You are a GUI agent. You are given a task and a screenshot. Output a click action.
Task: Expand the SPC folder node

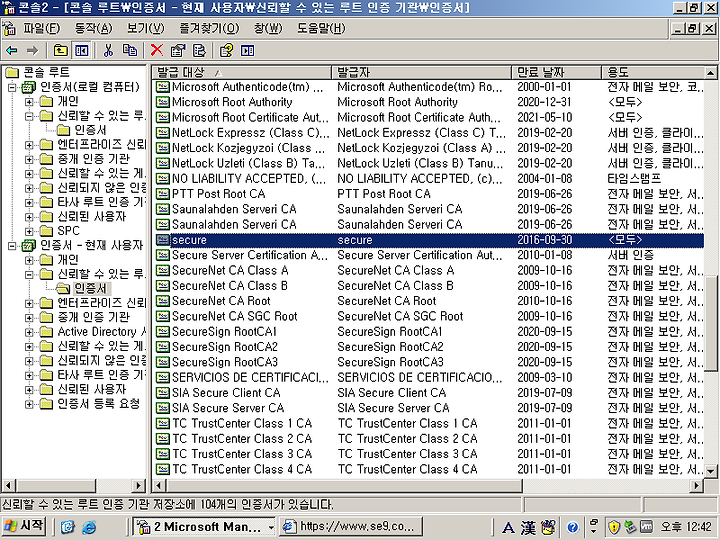29,231
